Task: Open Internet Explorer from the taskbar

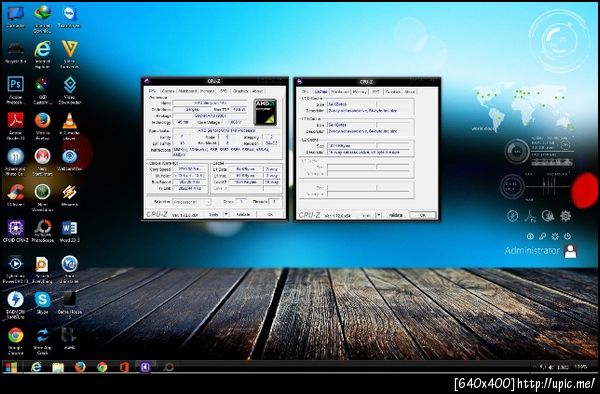Action: tap(36, 367)
